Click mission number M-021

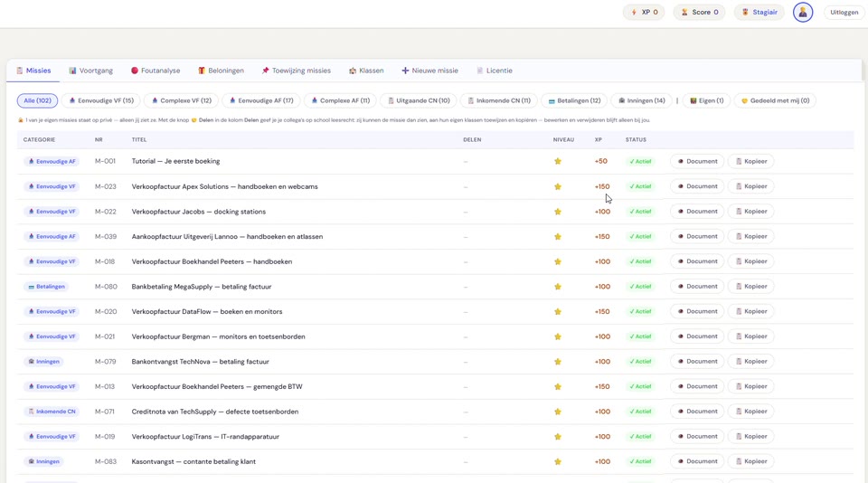click(106, 336)
